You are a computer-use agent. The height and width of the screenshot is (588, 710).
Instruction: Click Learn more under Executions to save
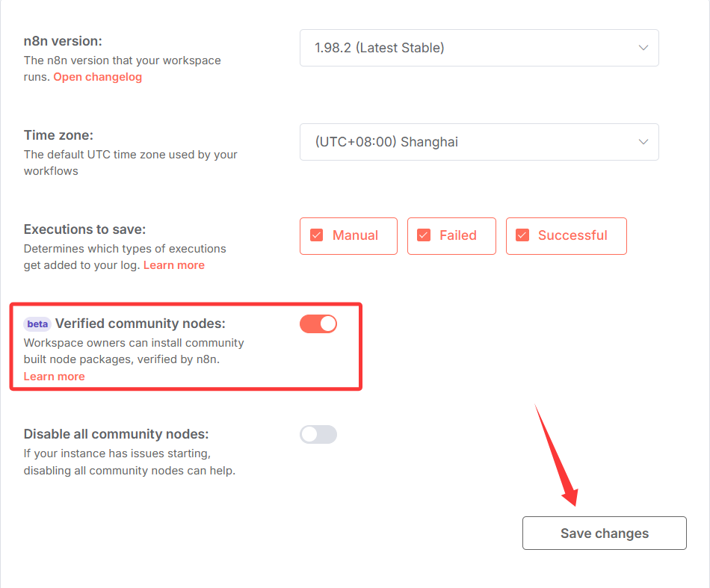(x=173, y=265)
